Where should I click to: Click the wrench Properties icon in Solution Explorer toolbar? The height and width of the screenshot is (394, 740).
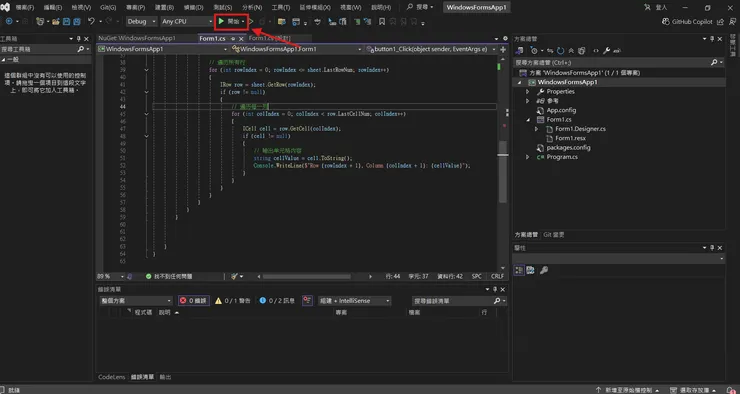click(606, 50)
